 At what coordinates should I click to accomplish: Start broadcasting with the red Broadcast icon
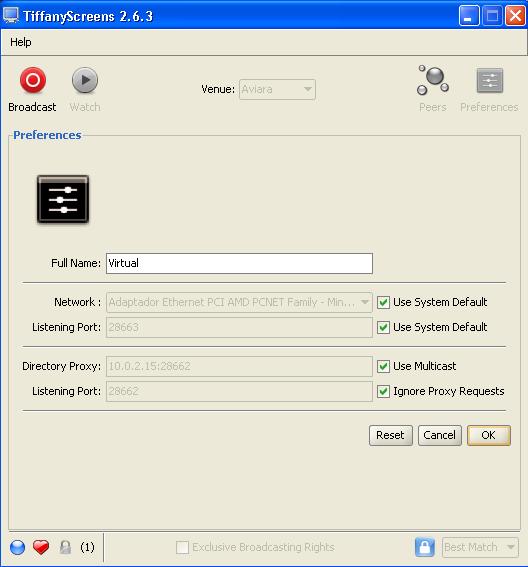tap(33, 80)
